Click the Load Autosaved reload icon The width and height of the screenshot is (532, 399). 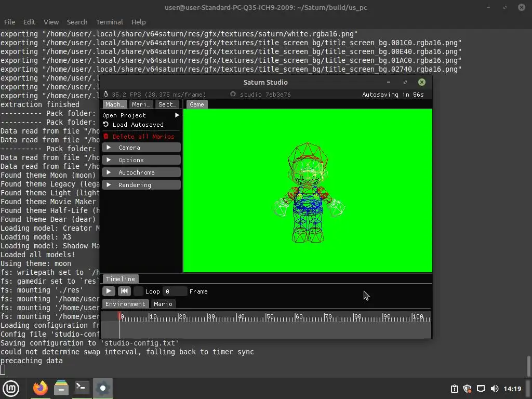click(106, 125)
